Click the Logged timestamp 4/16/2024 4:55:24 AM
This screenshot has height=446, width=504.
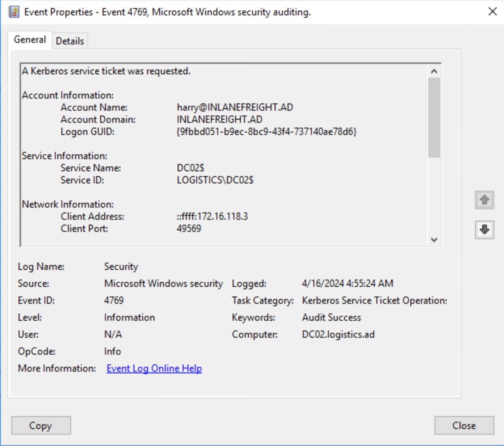click(347, 284)
